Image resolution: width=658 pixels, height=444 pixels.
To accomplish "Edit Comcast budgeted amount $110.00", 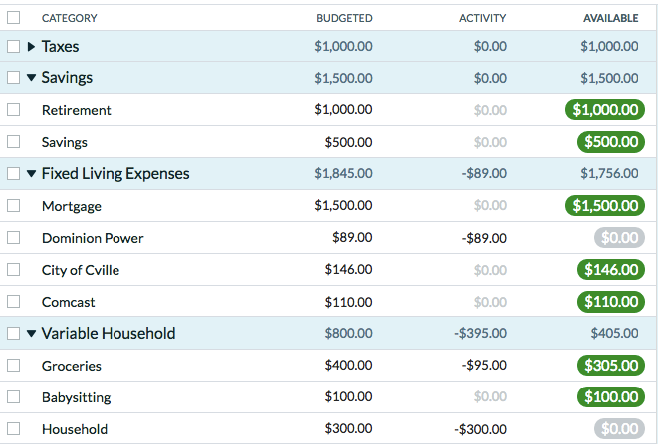I will point(348,302).
